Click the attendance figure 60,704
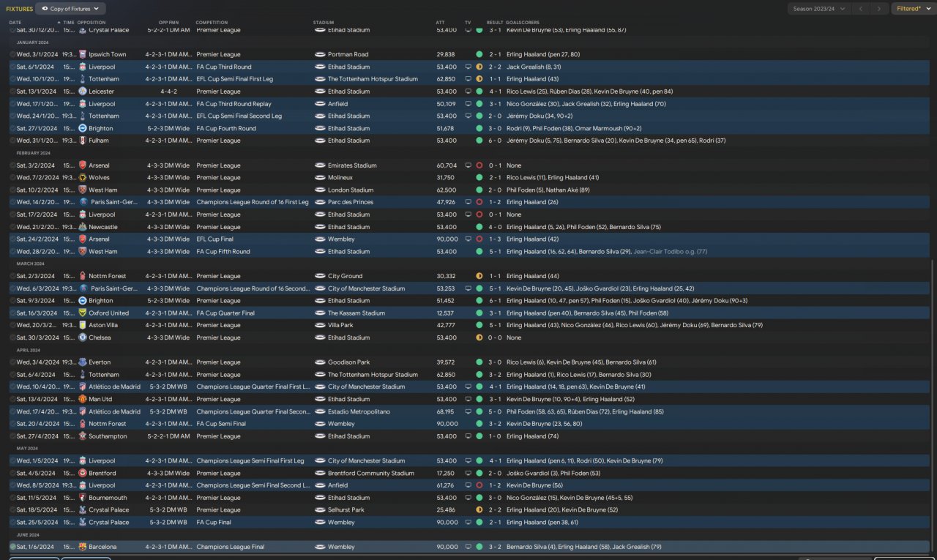Image resolution: width=937 pixels, height=560 pixels. pyautogui.click(x=447, y=165)
